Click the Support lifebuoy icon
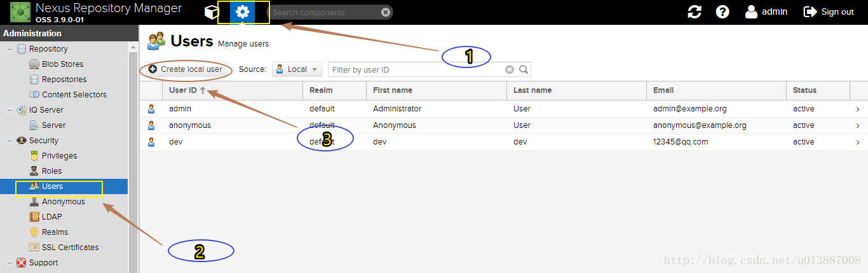Image resolution: width=868 pixels, height=273 pixels. click(x=22, y=263)
